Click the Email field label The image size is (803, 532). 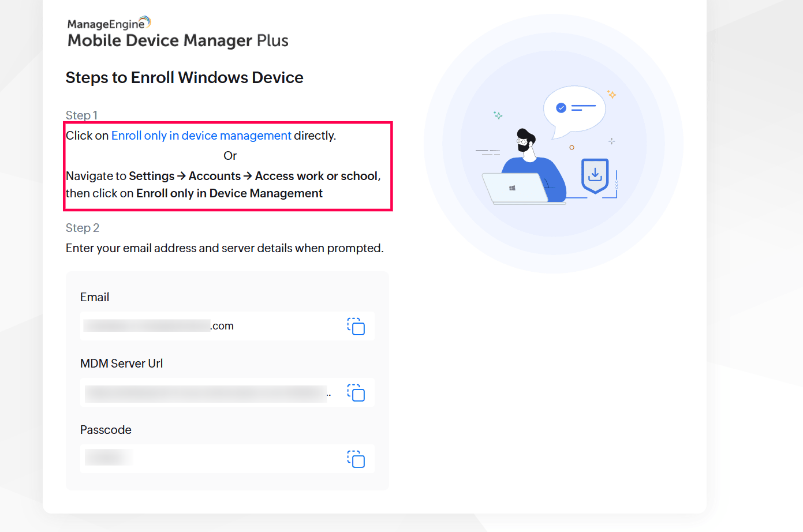point(95,297)
